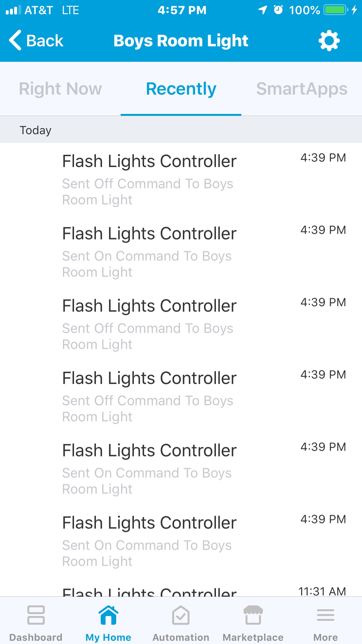Viewport: 362px width, 644px height.
Task: Tap the Boys Room Light title
Action: [x=181, y=41]
